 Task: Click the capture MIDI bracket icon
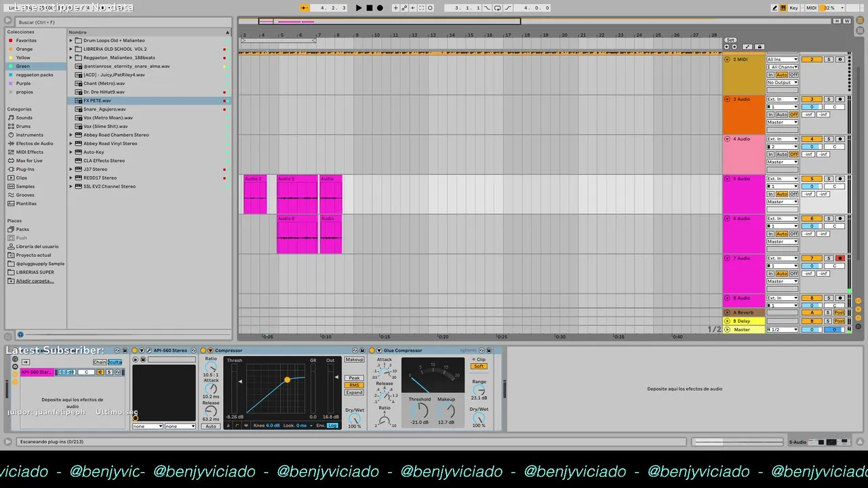[421, 8]
